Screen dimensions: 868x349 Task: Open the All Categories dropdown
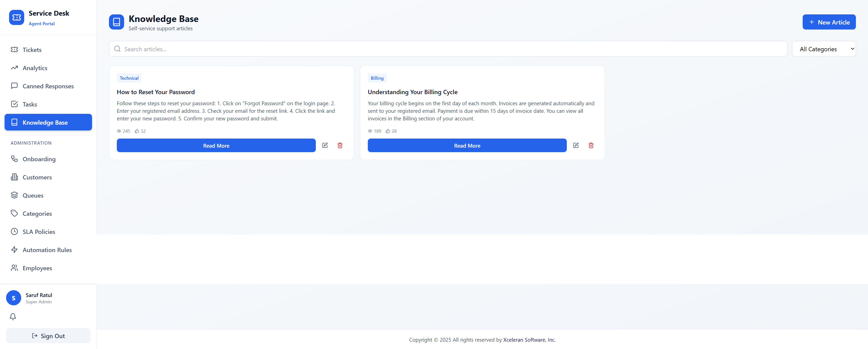click(x=823, y=49)
